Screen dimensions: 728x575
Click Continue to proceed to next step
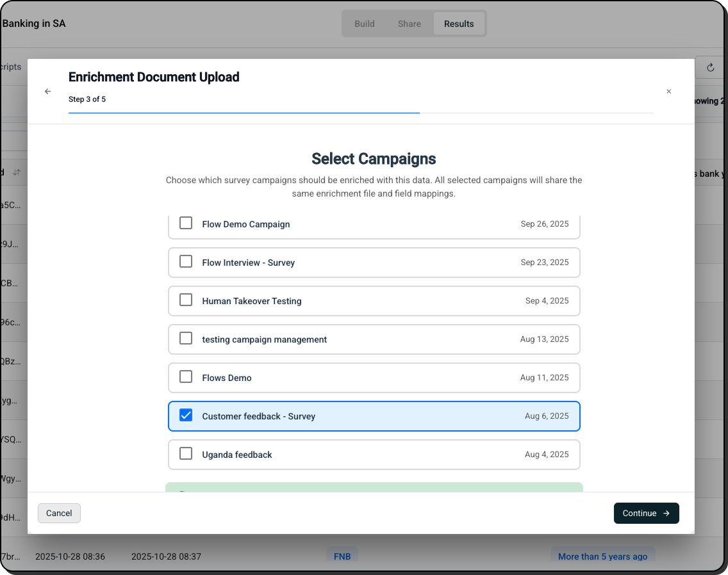tap(646, 513)
